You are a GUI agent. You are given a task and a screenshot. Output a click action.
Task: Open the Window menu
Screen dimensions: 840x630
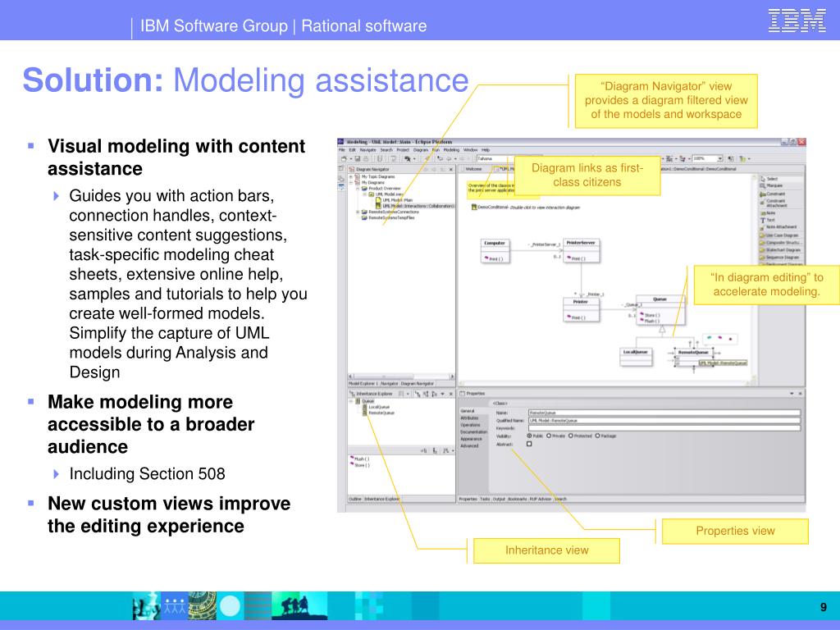pyautogui.click(x=470, y=150)
